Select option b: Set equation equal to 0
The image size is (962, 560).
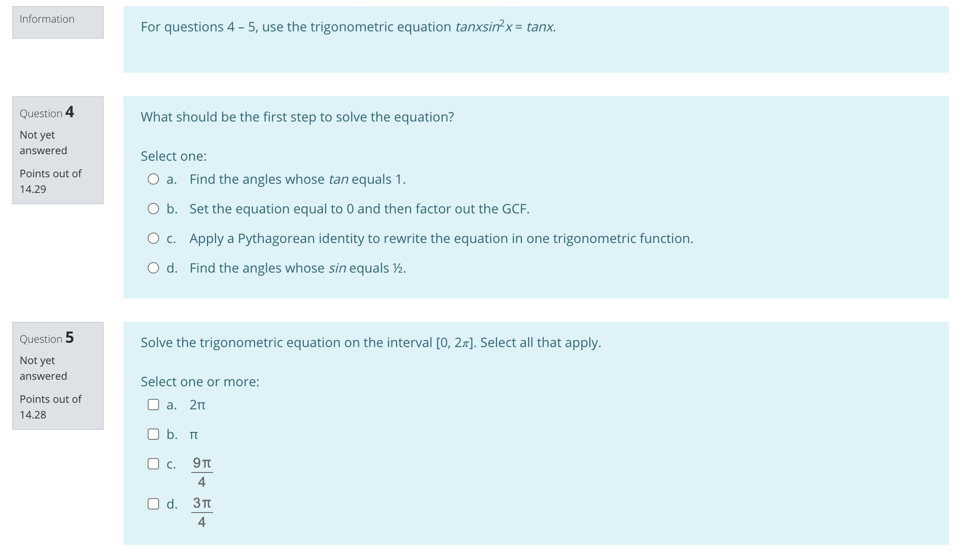click(x=153, y=209)
